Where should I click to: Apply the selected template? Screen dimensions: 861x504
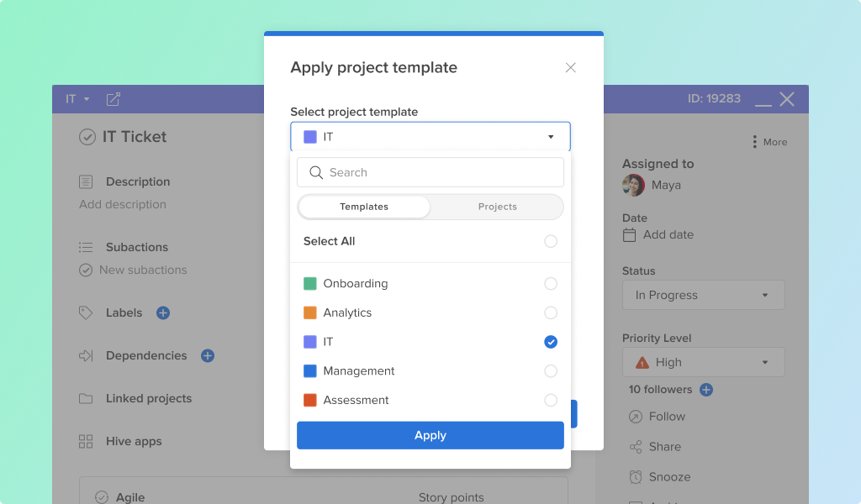click(430, 435)
